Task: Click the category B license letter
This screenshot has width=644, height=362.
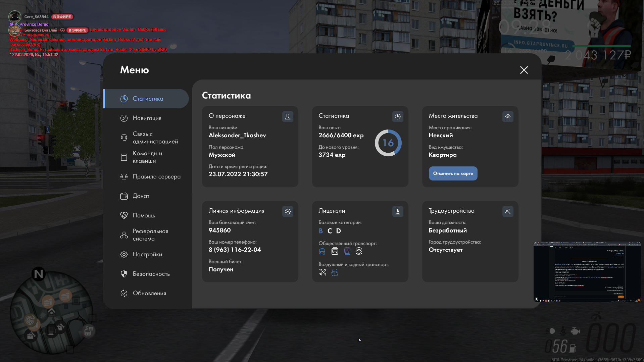Action: [321, 231]
